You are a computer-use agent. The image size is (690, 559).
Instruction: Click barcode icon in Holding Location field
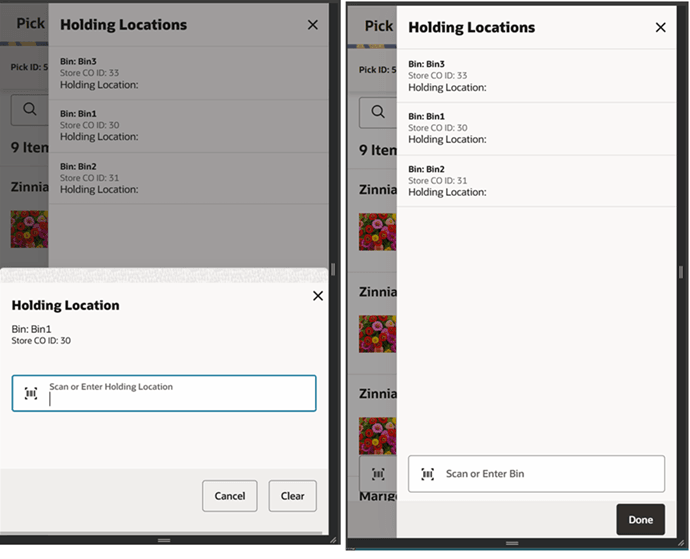click(x=31, y=394)
